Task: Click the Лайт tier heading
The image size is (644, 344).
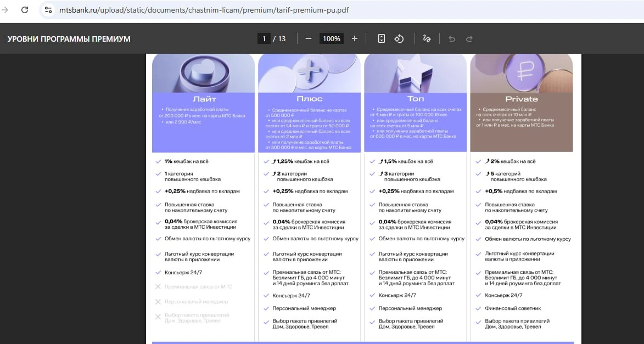Action: 204,99
